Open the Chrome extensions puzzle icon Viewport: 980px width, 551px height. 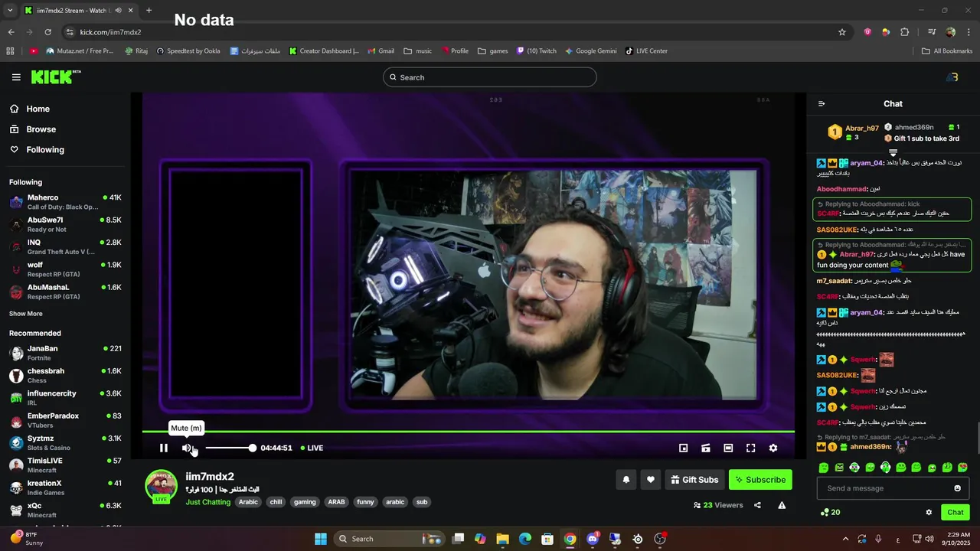[904, 32]
